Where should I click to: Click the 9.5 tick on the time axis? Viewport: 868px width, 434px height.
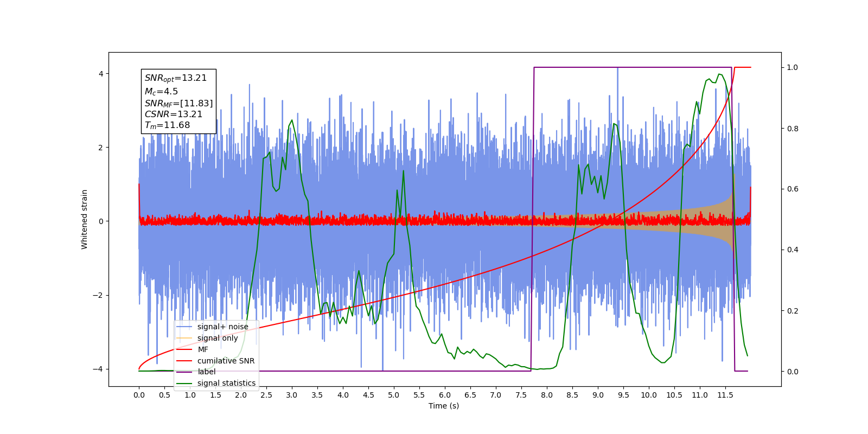pos(623,395)
